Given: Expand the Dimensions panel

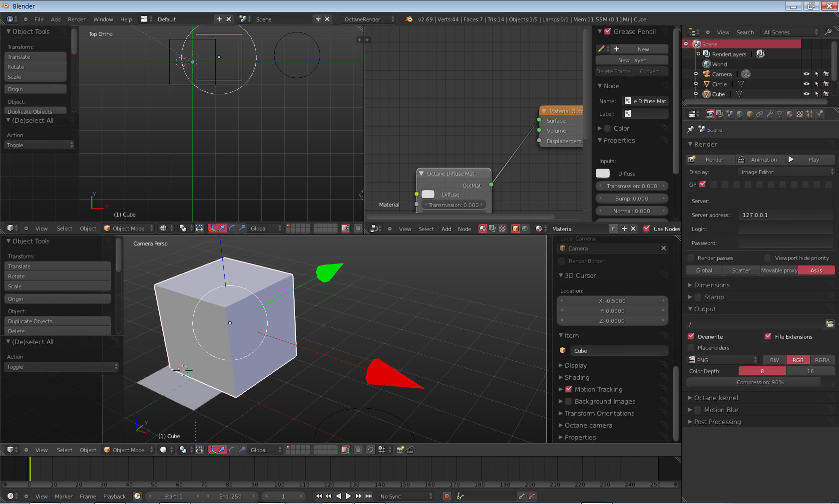Looking at the screenshot, I should (x=711, y=285).
